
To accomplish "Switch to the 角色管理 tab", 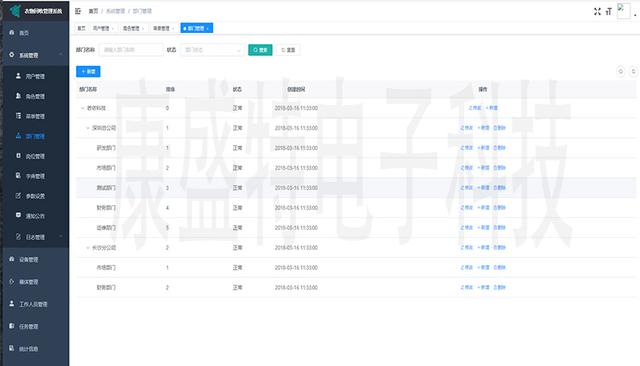I will 133,28.
